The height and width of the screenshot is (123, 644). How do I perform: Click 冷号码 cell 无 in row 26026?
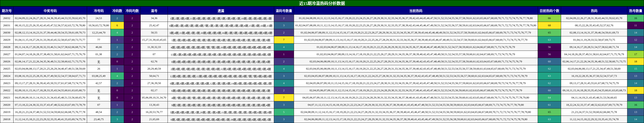[98, 61]
